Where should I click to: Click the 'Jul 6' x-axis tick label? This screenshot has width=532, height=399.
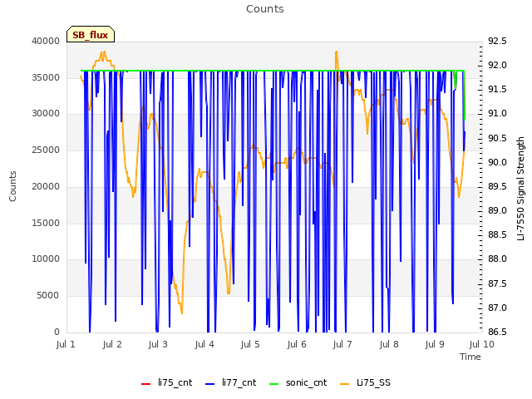click(x=297, y=344)
